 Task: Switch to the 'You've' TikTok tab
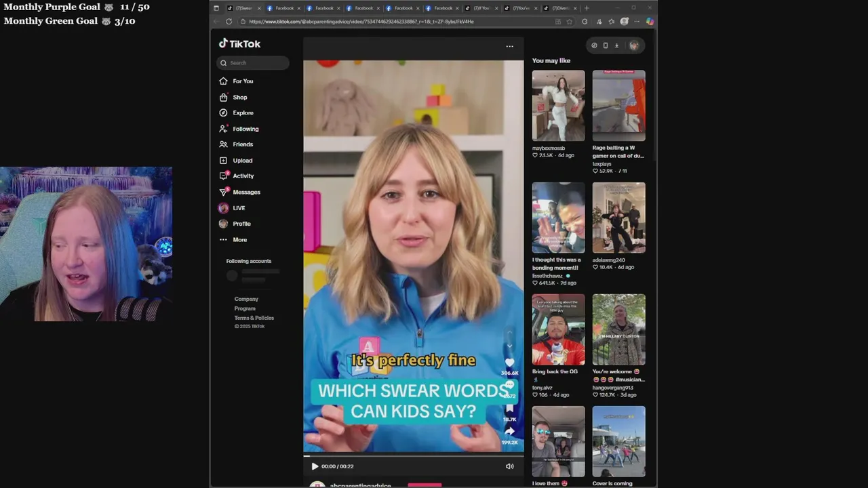point(520,8)
